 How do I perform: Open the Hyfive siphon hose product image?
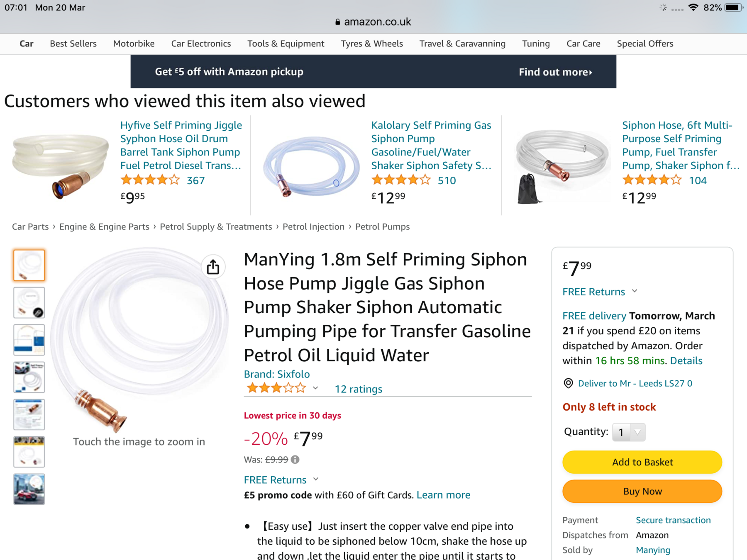61,165
